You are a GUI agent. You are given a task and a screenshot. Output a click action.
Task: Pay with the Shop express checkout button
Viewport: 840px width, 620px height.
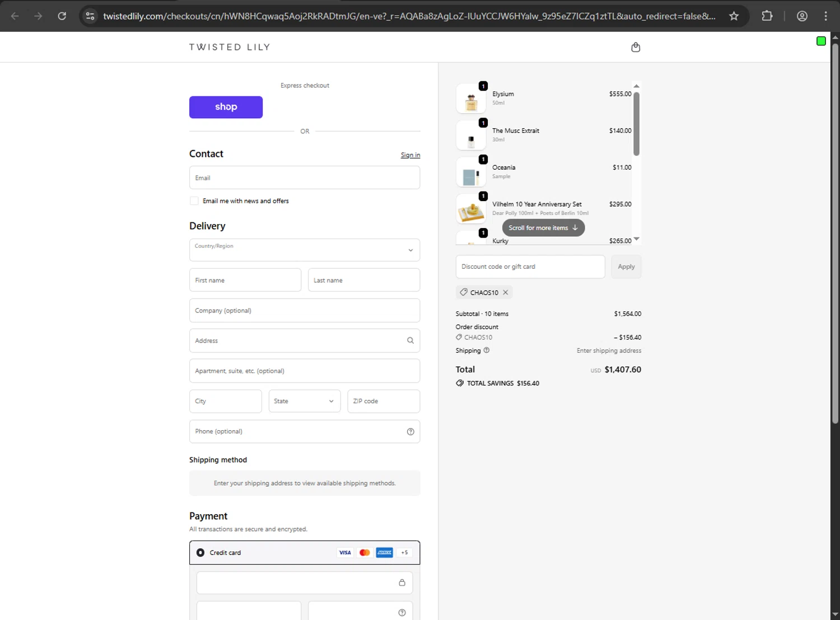pyautogui.click(x=226, y=107)
